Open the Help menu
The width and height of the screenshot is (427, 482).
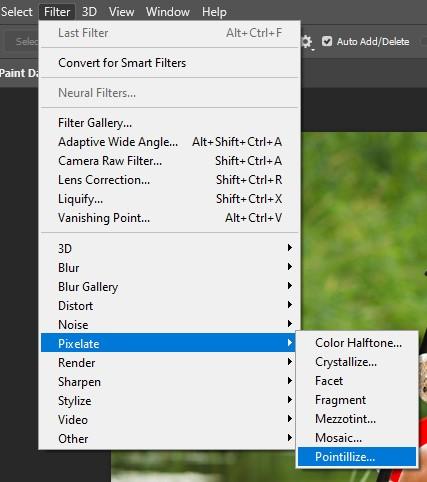pos(214,12)
